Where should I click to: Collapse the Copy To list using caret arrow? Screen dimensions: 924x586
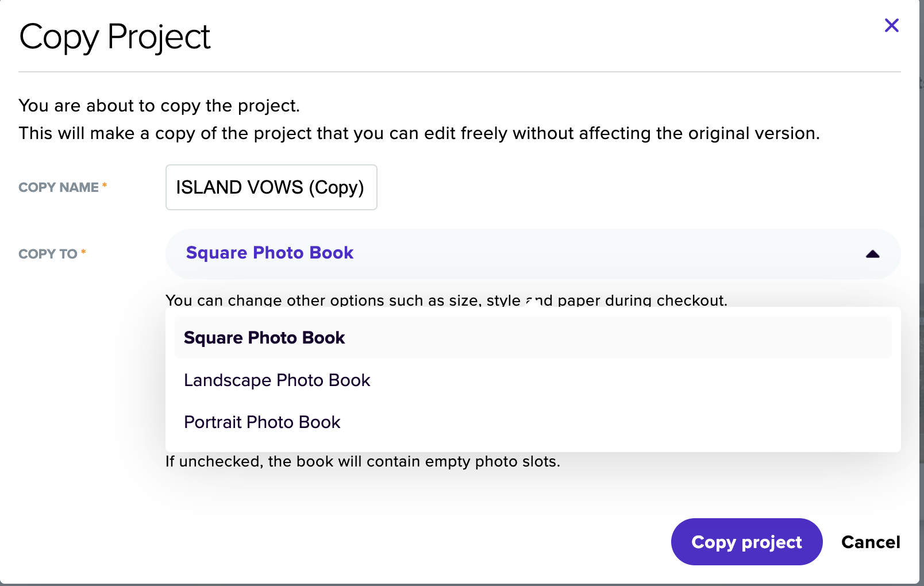(872, 254)
